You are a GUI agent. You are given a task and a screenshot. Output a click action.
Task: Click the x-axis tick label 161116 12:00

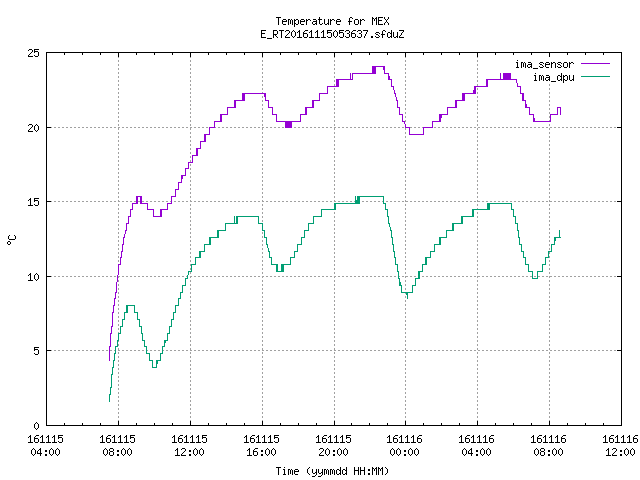(620, 445)
